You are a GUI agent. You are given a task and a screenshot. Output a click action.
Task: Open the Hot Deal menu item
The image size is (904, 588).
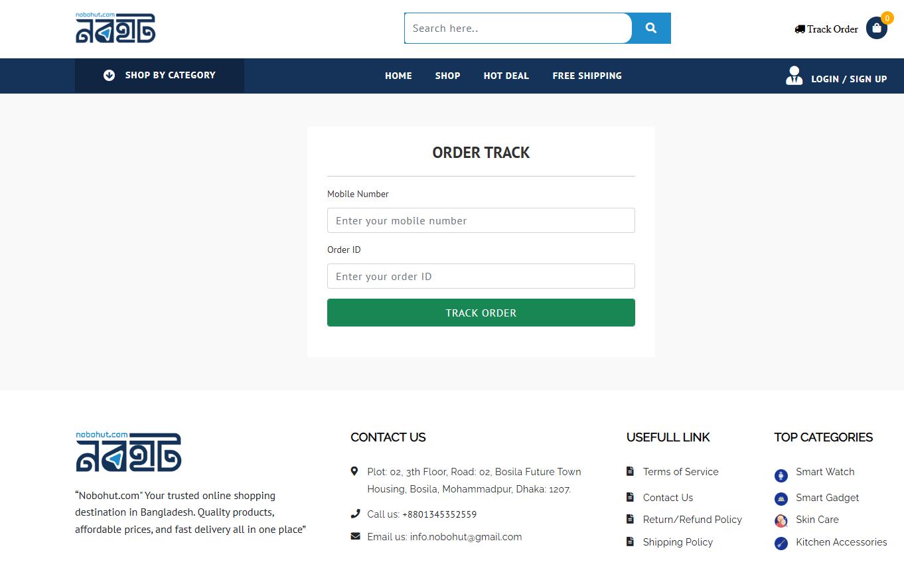(506, 76)
